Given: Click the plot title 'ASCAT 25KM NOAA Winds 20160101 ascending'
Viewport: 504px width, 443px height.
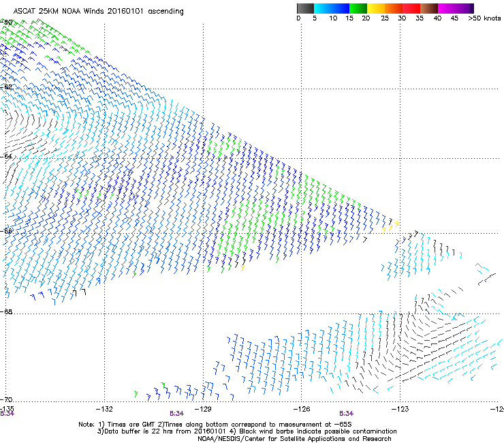Looking at the screenshot, I should (98, 12).
